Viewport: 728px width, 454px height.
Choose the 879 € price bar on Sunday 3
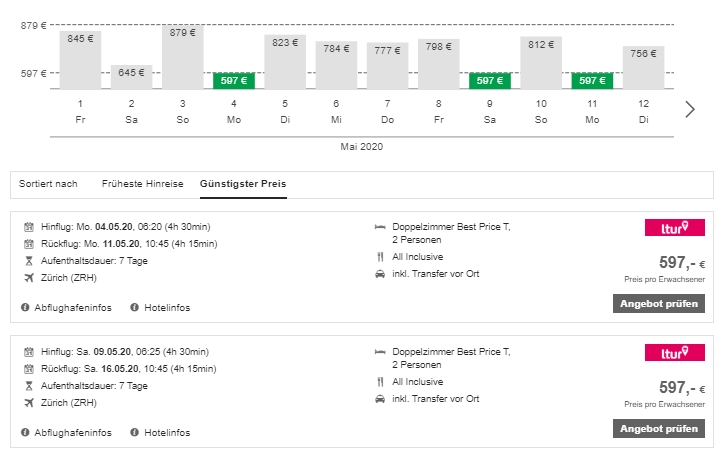183,58
